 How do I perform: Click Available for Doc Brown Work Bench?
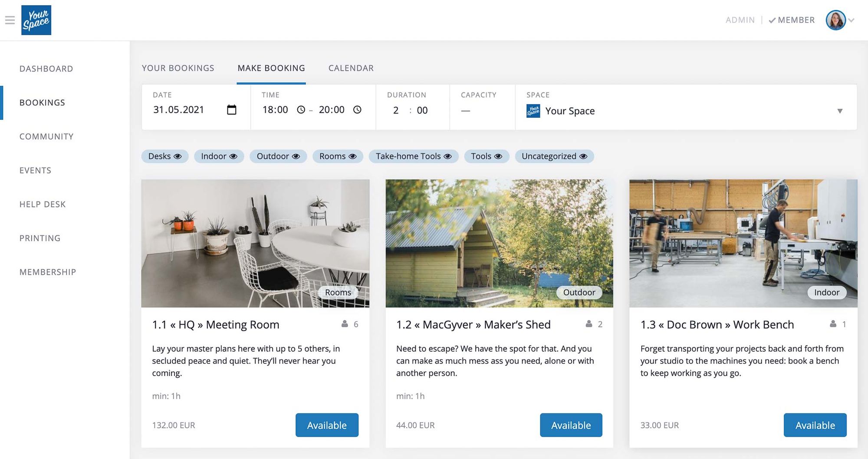click(815, 425)
